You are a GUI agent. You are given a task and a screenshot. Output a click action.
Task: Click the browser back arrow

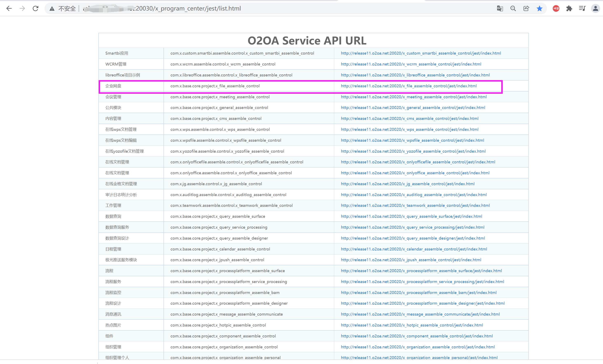(9, 9)
